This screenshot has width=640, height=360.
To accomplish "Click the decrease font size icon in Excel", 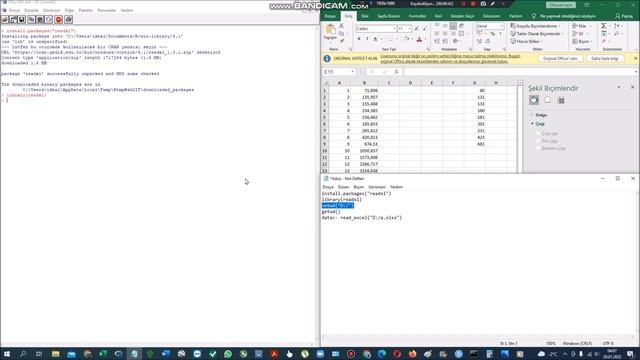I will (x=424, y=29).
